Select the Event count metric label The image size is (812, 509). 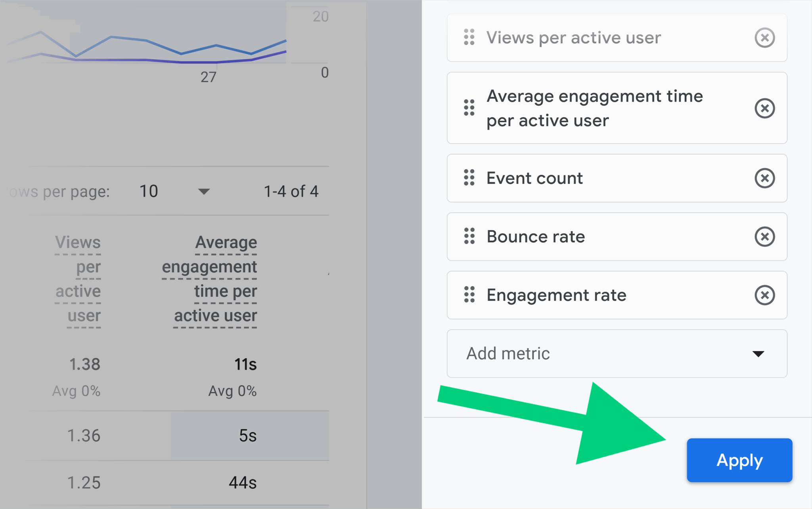pos(534,178)
